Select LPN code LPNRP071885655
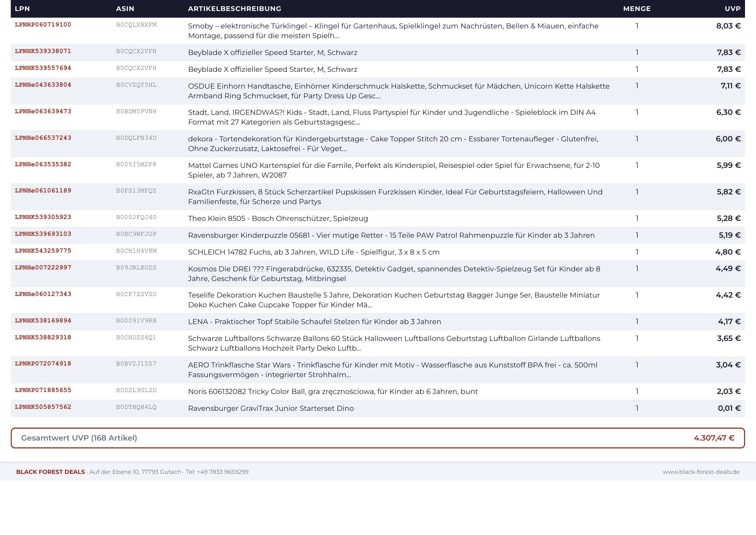756x535 pixels. (x=43, y=390)
